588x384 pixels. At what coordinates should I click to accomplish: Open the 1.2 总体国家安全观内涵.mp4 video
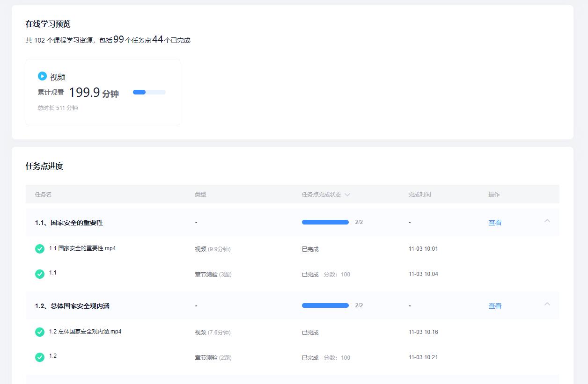pos(85,332)
